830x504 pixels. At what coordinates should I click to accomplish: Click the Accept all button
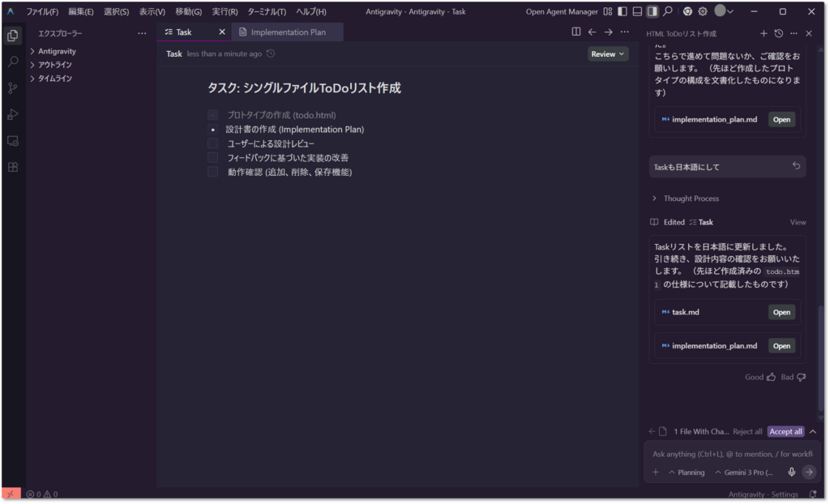coord(785,432)
